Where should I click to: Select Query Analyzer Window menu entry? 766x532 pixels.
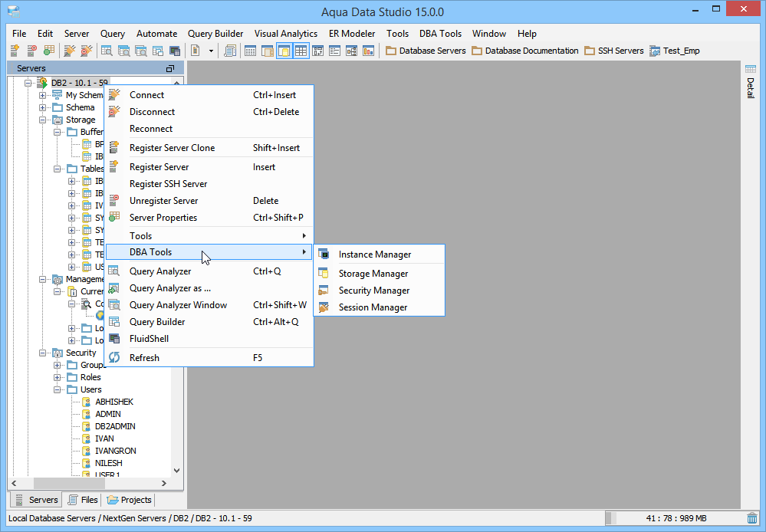click(209, 305)
